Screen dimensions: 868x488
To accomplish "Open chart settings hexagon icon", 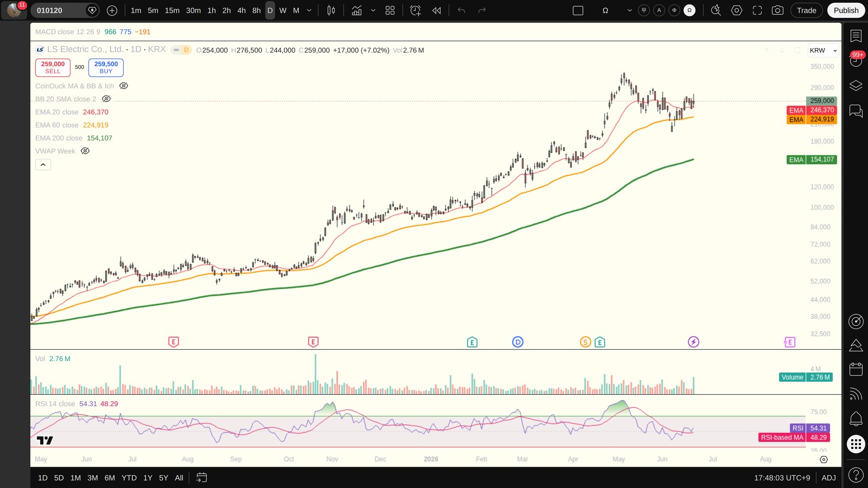I will point(737,10).
